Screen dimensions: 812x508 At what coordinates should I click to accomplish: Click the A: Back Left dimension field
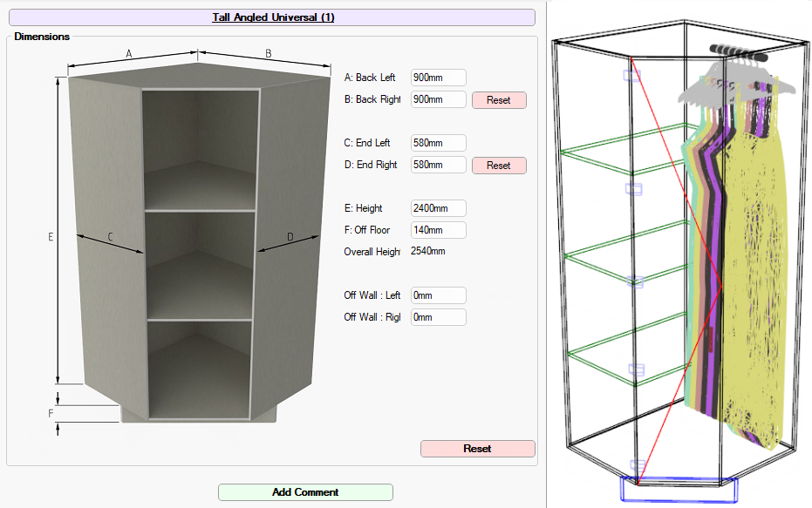click(x=438, y=78)
